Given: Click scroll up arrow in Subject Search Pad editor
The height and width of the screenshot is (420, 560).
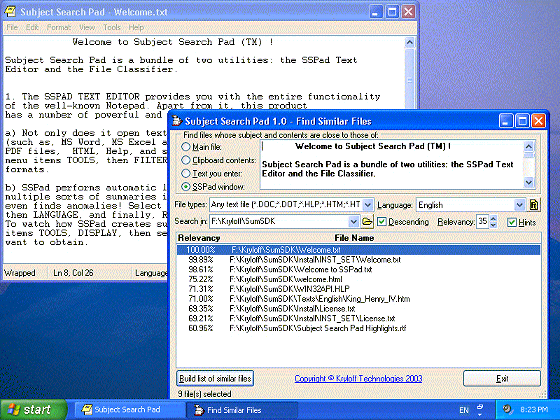Looking at the screenshot, I should click(x=410, y=42).
